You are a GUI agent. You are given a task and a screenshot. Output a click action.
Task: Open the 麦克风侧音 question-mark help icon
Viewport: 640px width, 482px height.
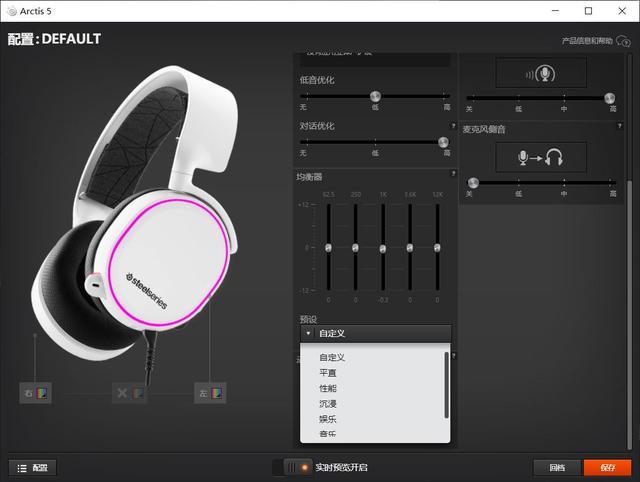619,126
